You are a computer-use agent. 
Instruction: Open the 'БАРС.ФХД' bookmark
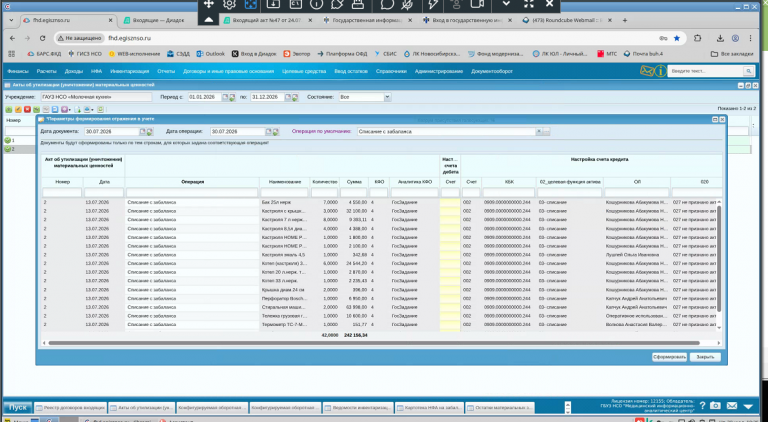point(44,54)
